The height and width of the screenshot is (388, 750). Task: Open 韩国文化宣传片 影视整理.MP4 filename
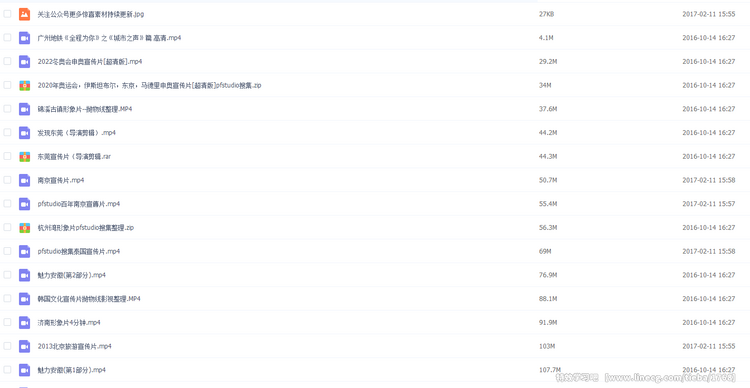point(89,299)
